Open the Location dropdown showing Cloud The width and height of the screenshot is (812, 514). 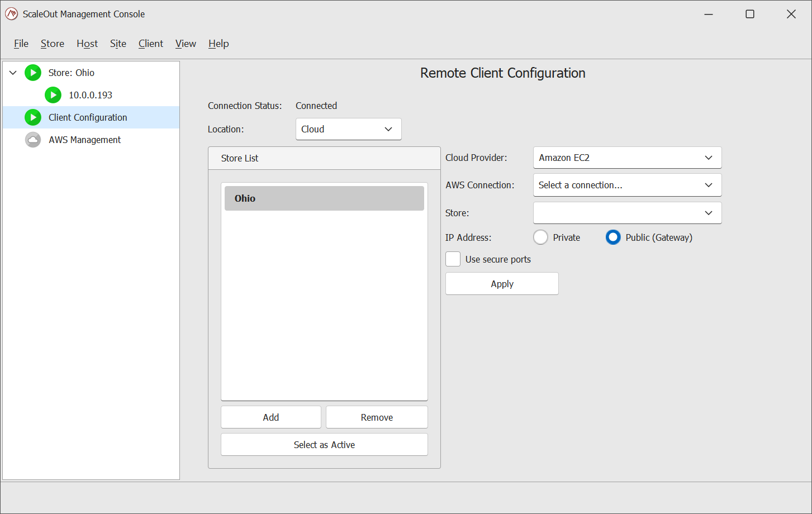(348, 129)
